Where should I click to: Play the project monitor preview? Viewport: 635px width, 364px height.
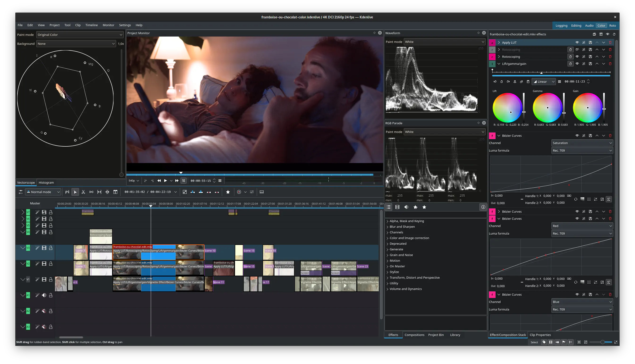165,181
